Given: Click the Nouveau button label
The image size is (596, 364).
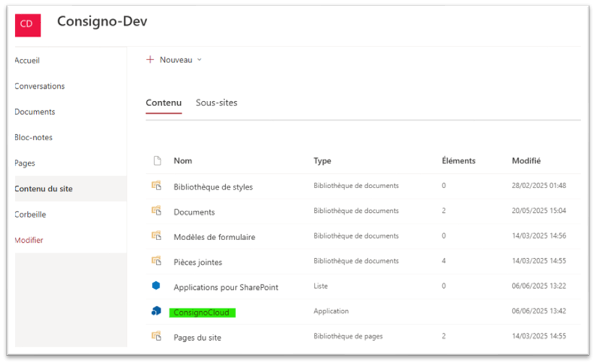Looking at the screenshot, I should (176, 59).
